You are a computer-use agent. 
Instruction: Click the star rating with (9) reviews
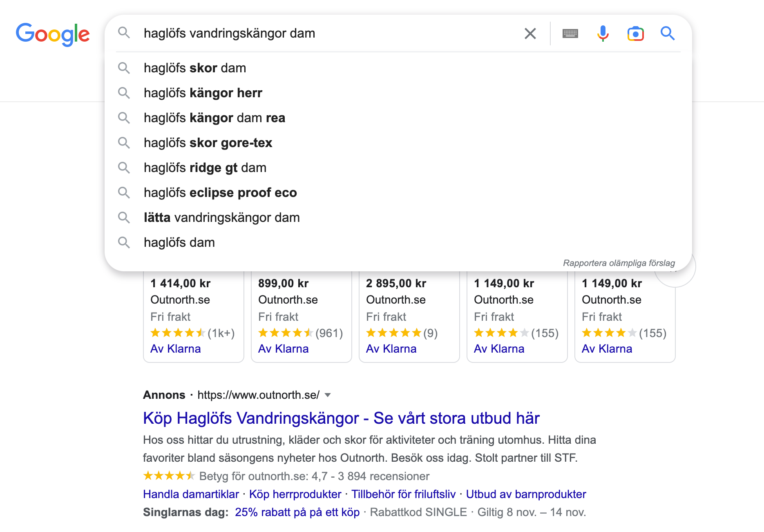pos(402,333)
